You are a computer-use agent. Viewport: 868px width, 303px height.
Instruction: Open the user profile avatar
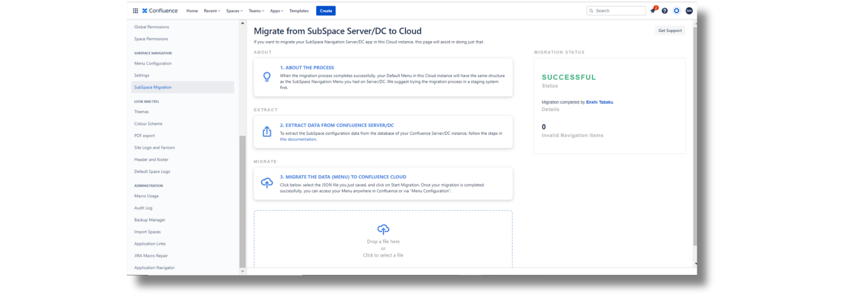689,11
